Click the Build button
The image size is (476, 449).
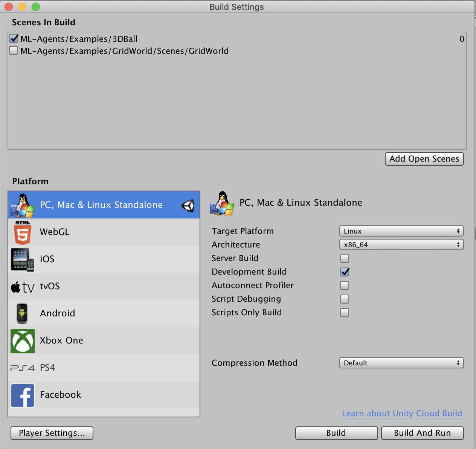click(336, 433)
